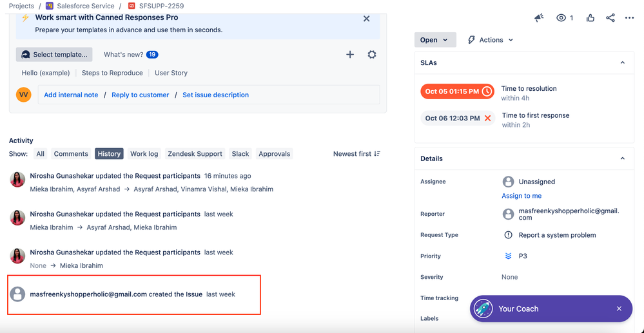The image size is (644, 333).
Task: Click the X icon on first response SLA
Action: [x=487, y=119]
